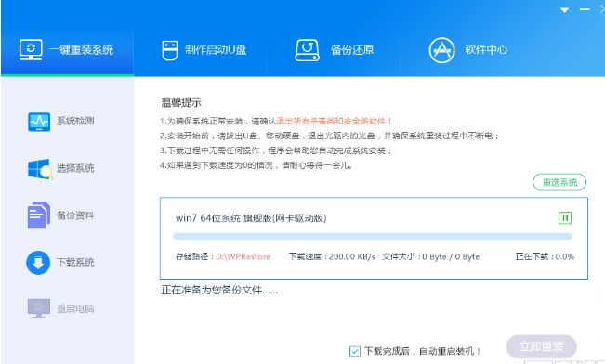Click the 系统检测 monitor icon

(x=39, y=122)
